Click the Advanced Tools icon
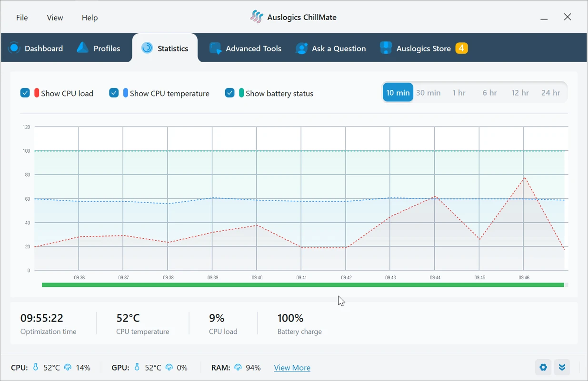This screenshot has height=381, width=588. 215,48
